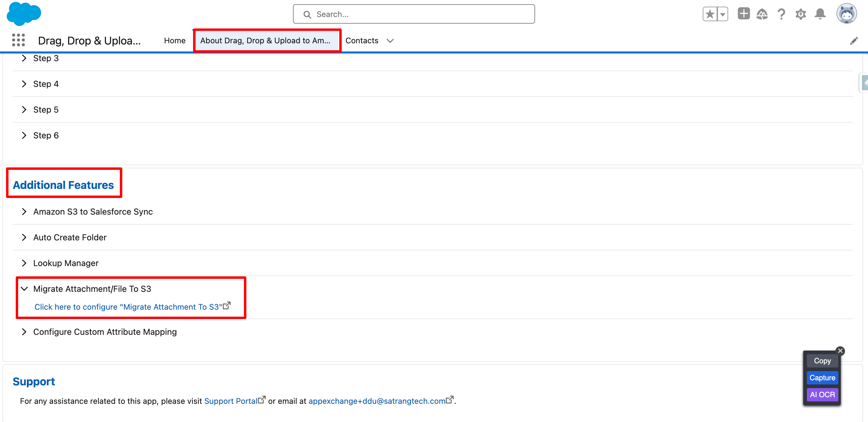Select the Contacts tab
The height and width of the screenshot is (422, 868).
(362, 41)
